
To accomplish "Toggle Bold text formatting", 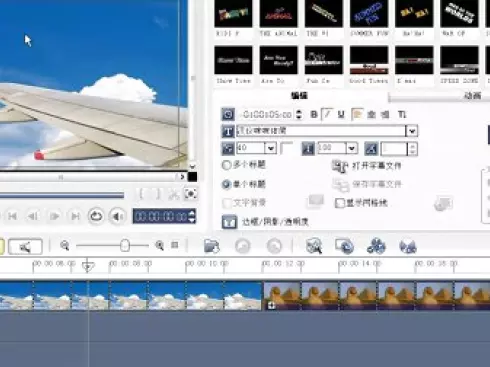I will (x=314, y=114).
